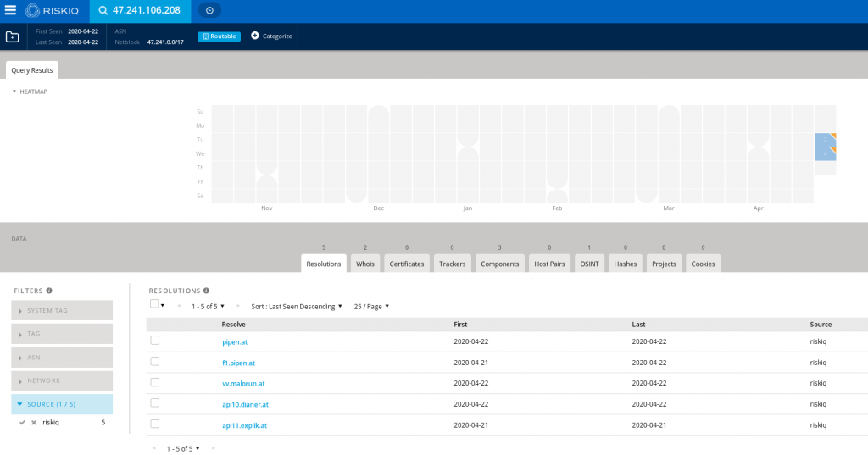
Task: Check the pipen.at row checkbox
Action: tap(155, 341)
